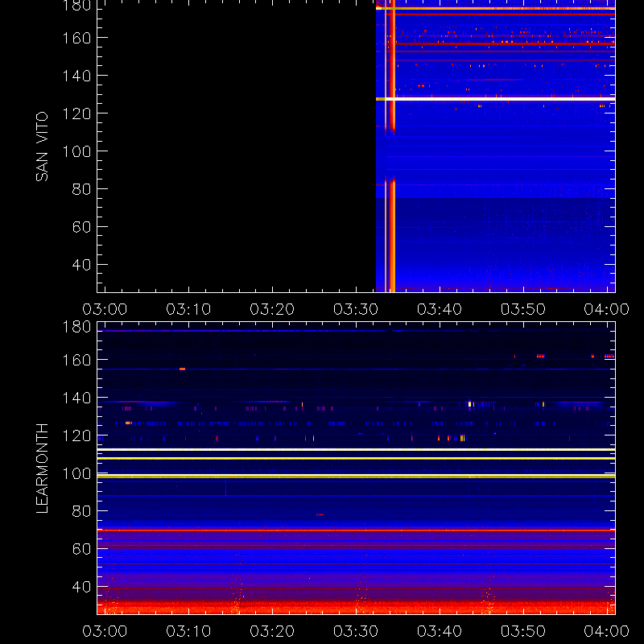Select the 40 tick label on San Vito plot
This screenshot has height=644, width=644.
coord(81,265)
